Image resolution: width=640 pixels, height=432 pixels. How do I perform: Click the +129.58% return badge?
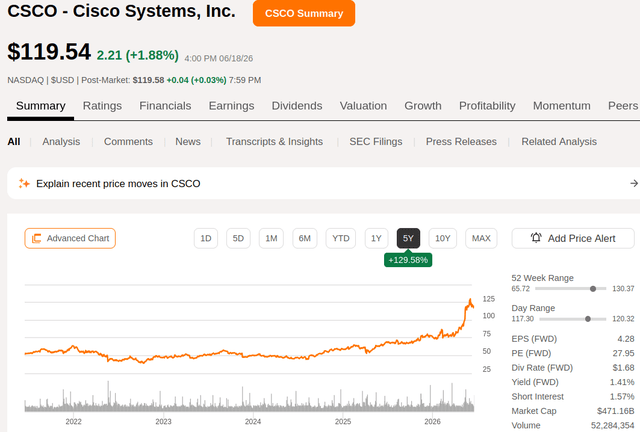click(x=408, y=260)
